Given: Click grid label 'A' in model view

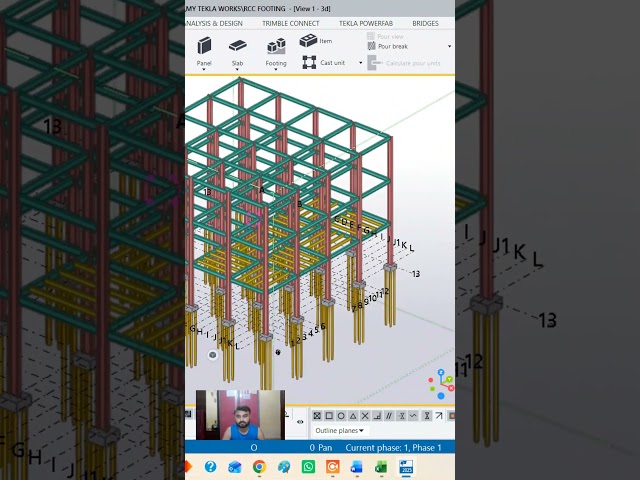Looking at the screenshot, I should (x=262, y=190).
